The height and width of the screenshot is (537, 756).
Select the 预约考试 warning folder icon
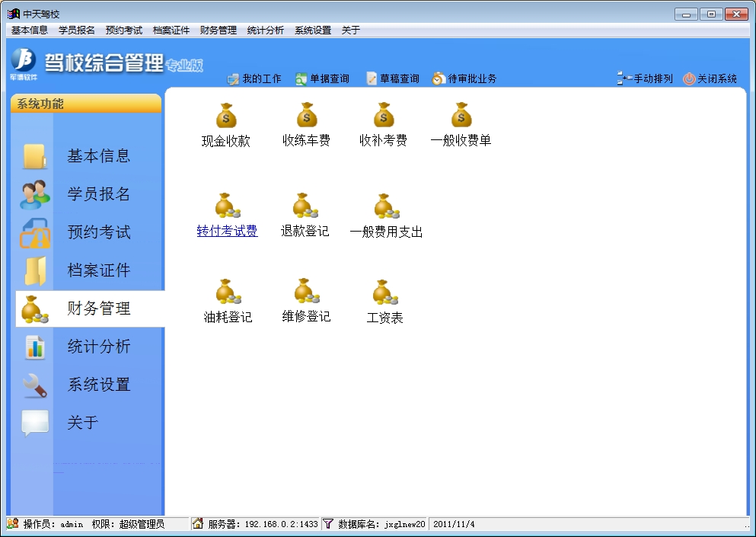coord(35,232)
